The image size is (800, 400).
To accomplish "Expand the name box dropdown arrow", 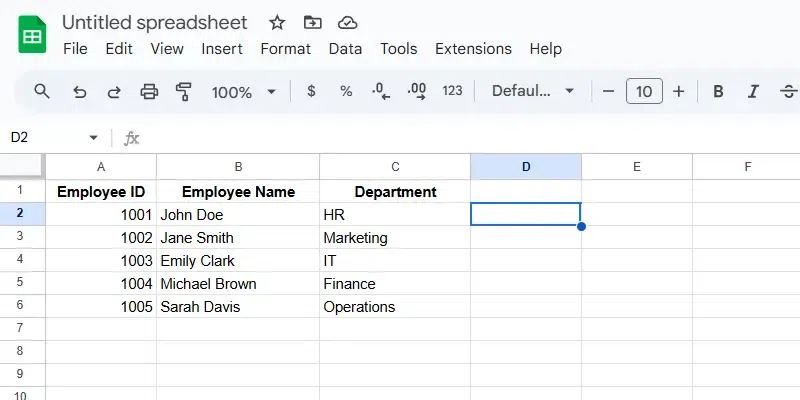I will (x=94, y=137).
